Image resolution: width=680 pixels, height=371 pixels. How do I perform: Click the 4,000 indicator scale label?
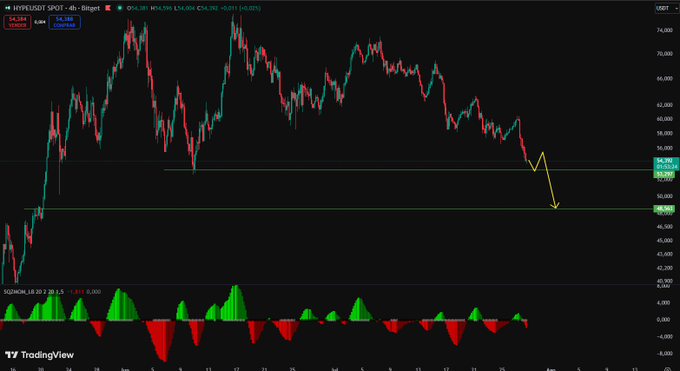664,302
